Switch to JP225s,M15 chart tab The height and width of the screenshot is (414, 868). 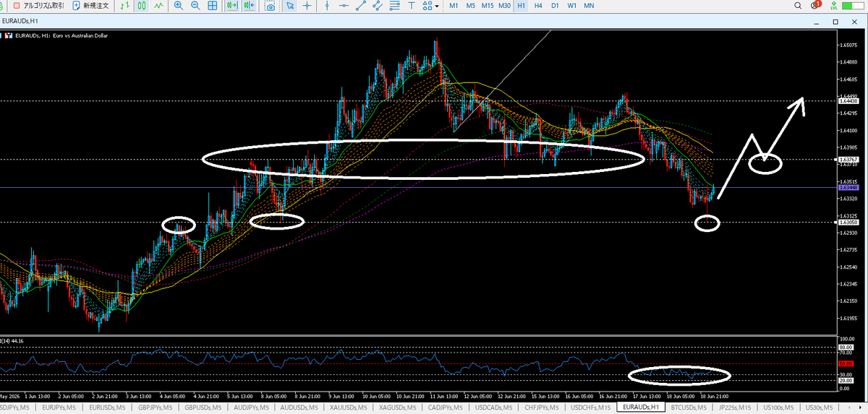point(735,408)
